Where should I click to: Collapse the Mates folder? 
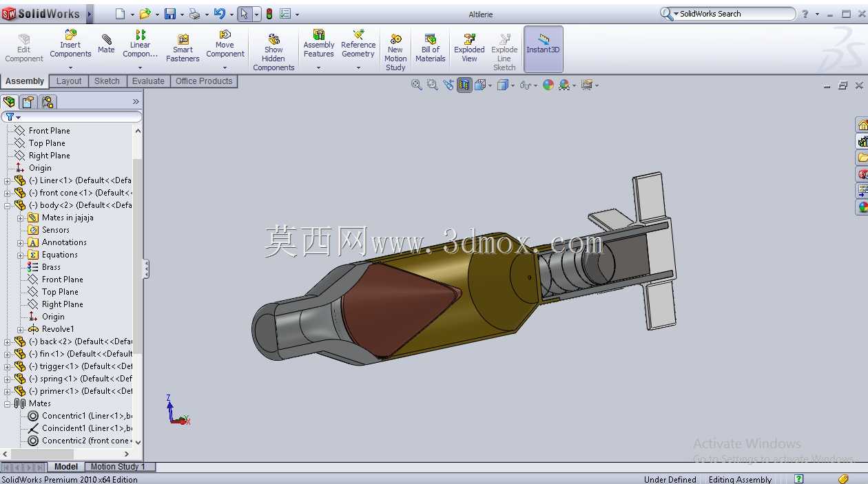coord(8,403)
